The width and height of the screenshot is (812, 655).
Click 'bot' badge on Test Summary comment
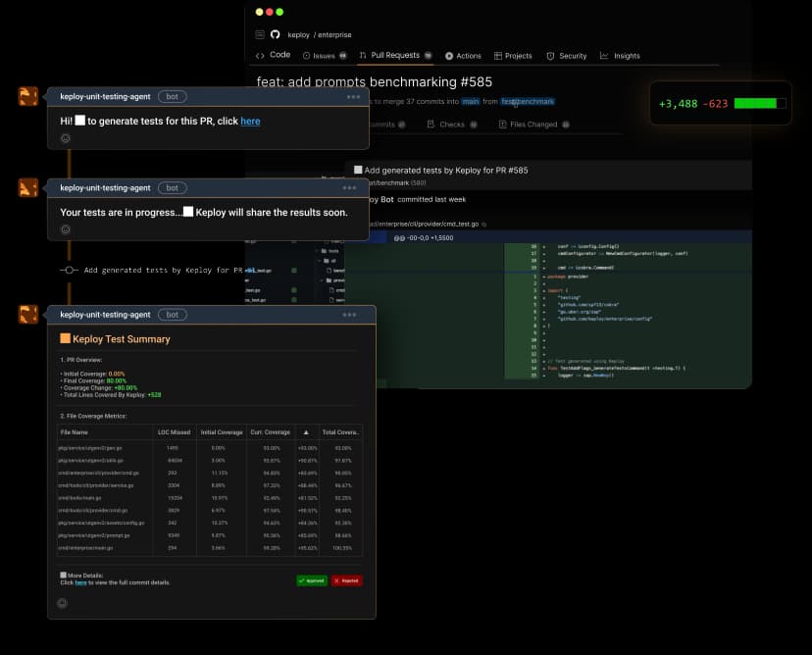point(173,315)
